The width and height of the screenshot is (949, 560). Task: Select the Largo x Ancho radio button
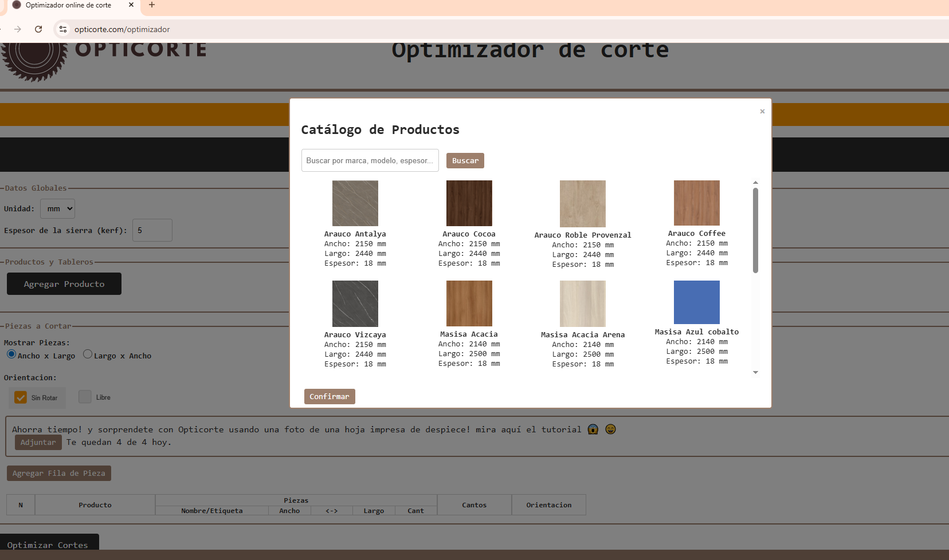pos(88,354)
